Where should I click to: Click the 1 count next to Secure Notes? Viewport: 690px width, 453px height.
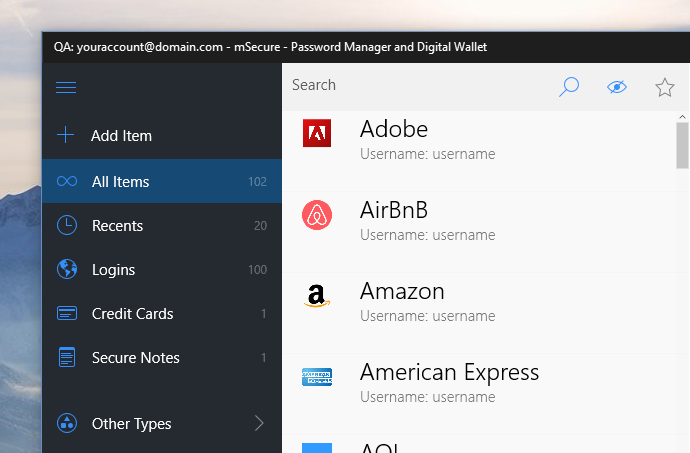[264, 358]
